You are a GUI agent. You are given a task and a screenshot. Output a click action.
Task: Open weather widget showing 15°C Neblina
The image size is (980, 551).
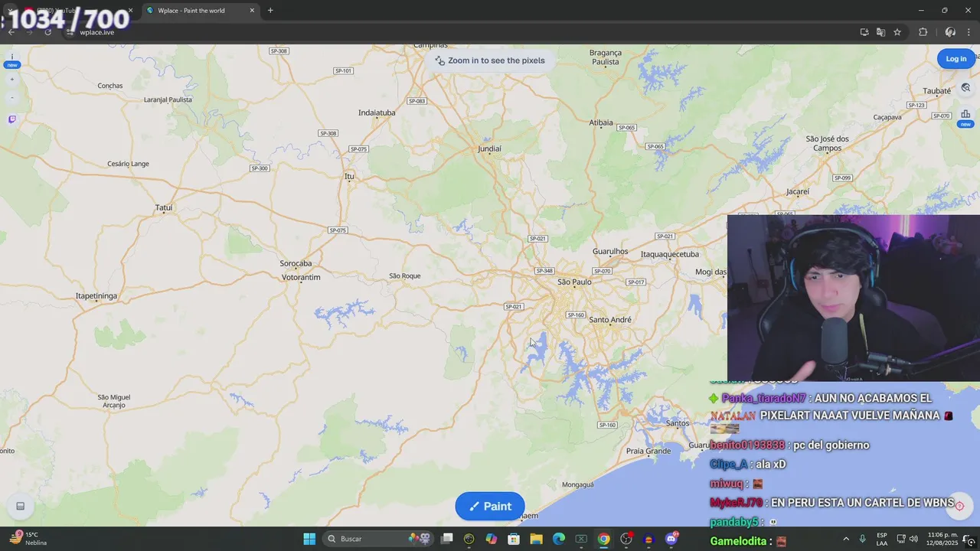coord(28,539)
